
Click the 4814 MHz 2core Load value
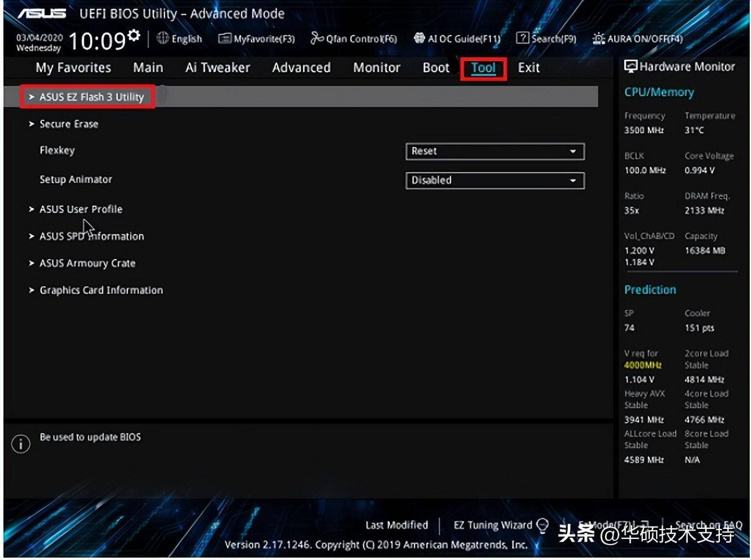[705, 380]
